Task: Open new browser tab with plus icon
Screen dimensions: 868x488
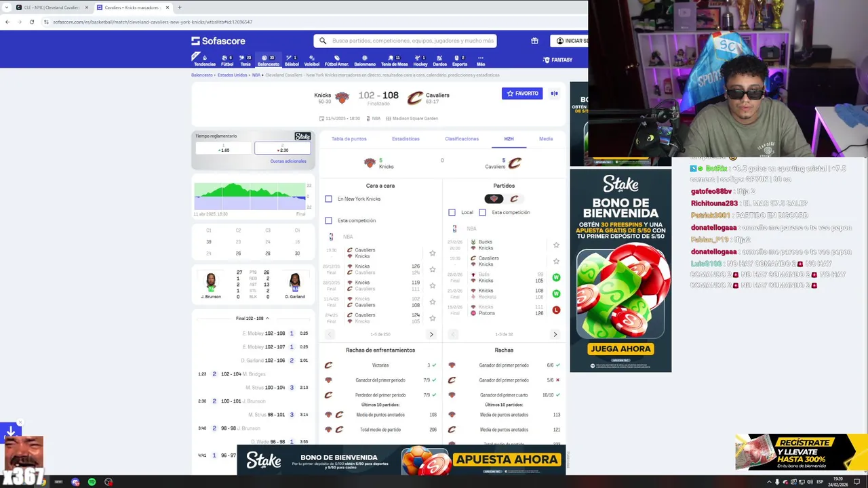Action: tap(179, 7)
